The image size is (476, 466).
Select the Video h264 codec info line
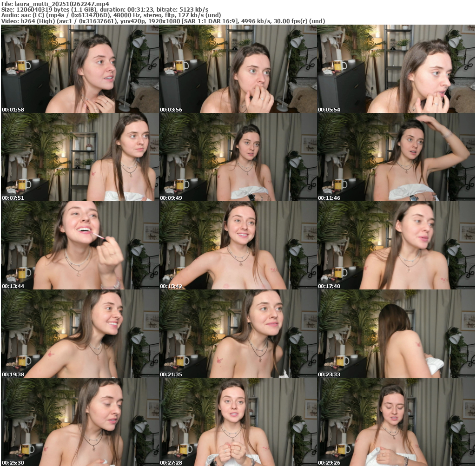[x=163, y=21]
